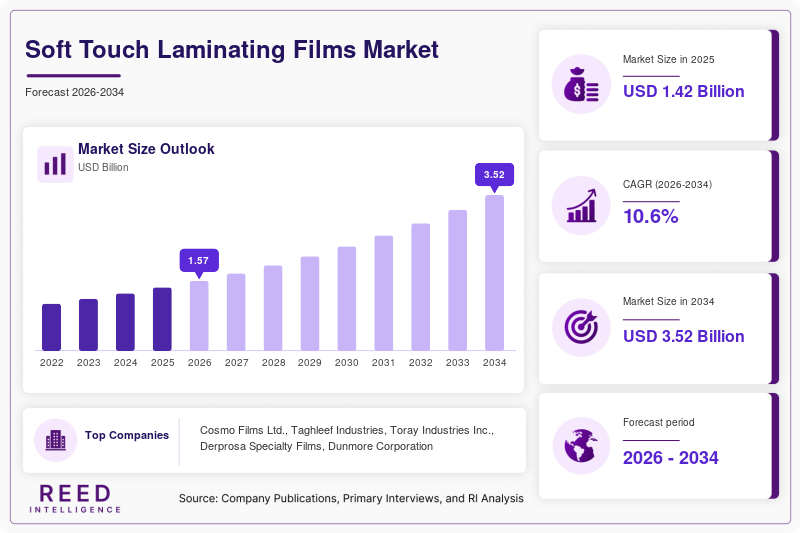Click the 2022 axis label
Screen dimensions: 800x533
coord(52,363)
